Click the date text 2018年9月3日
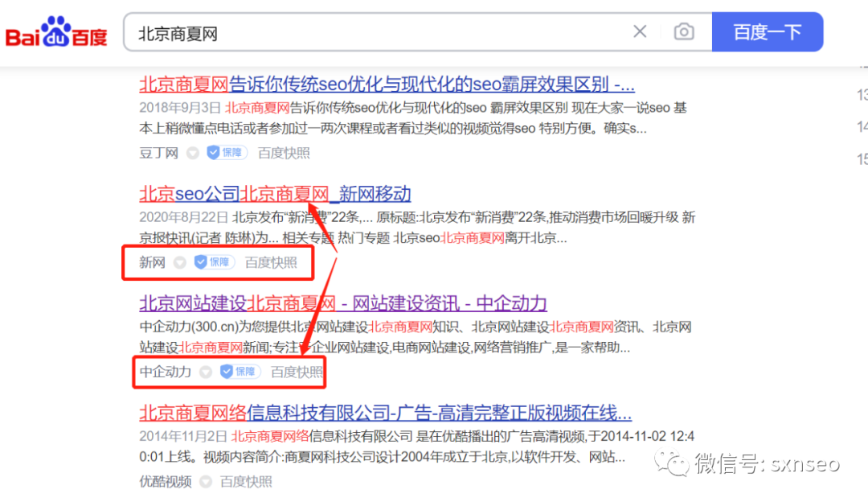 [180, 108]
